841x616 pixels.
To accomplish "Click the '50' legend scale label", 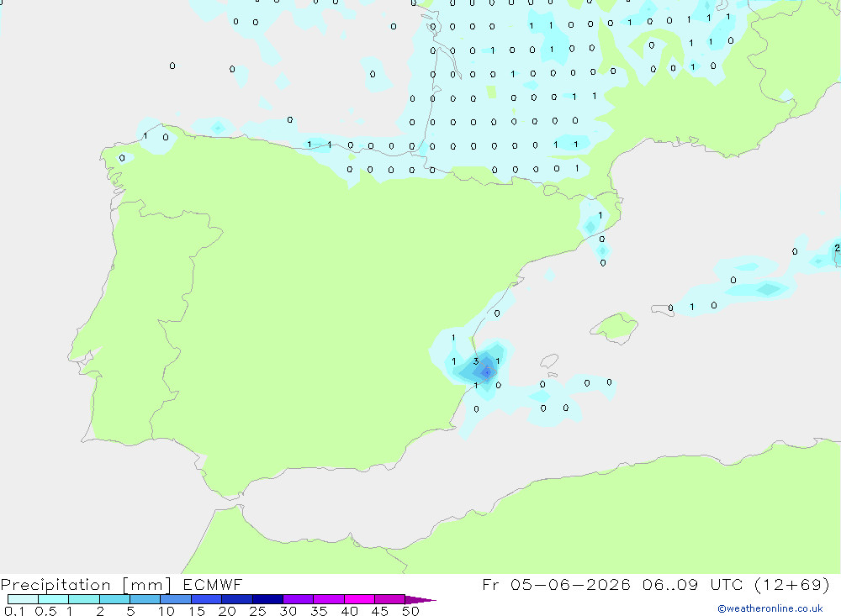I will [x=410, y=611].
